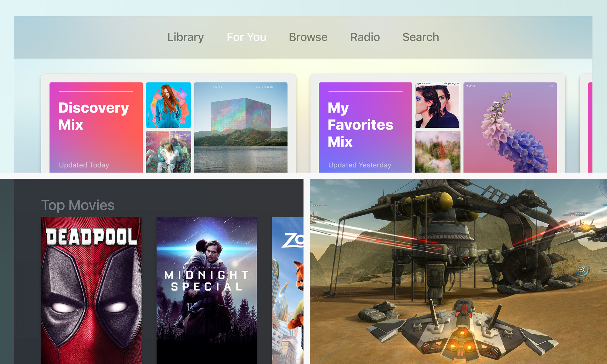The image size is (607, 364).
Task: Open the Tegan and Sara album cover
Action: pos(438,105)
